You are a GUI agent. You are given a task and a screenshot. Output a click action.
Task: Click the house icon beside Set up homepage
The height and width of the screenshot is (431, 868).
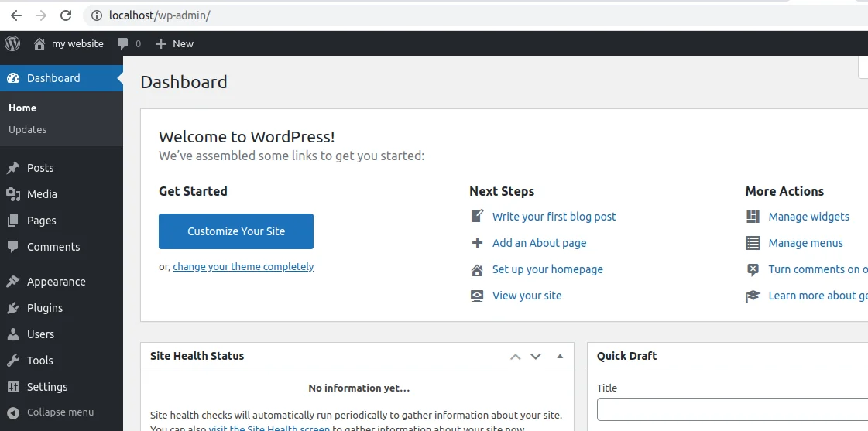[x=477, y=269]
